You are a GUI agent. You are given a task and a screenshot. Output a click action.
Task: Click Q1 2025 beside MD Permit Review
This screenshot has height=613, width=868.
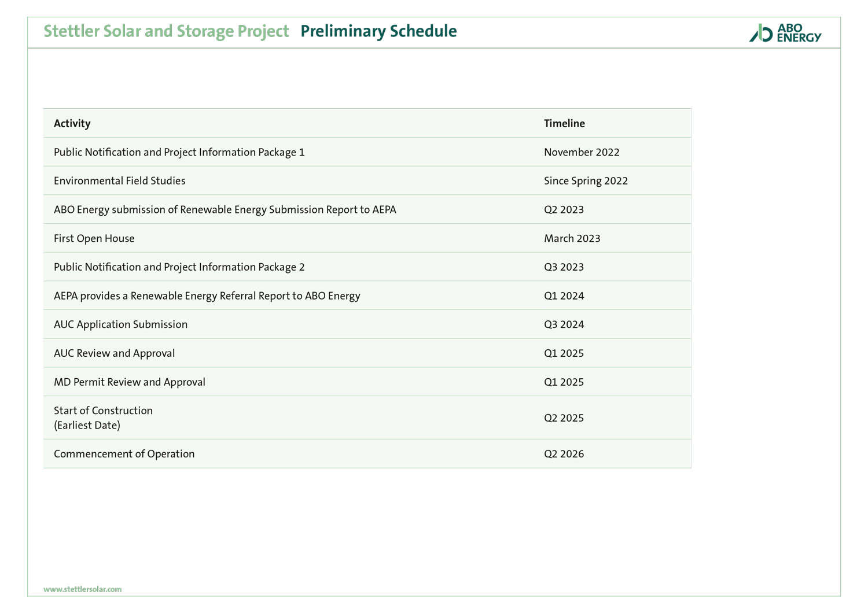(564, 382)
